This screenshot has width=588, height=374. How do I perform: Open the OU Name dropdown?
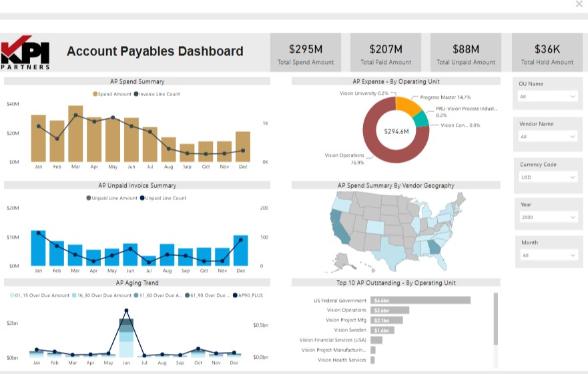click(547, 97)
